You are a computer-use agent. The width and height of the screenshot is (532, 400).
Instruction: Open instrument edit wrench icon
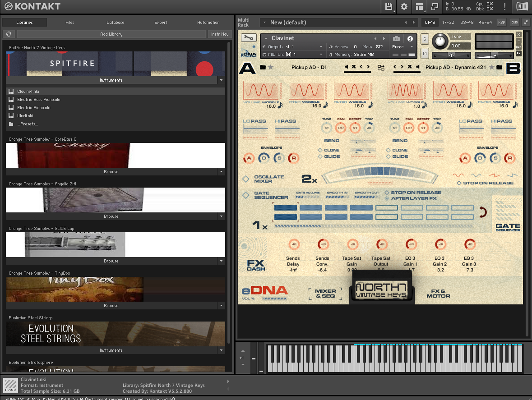click(248, 37)
